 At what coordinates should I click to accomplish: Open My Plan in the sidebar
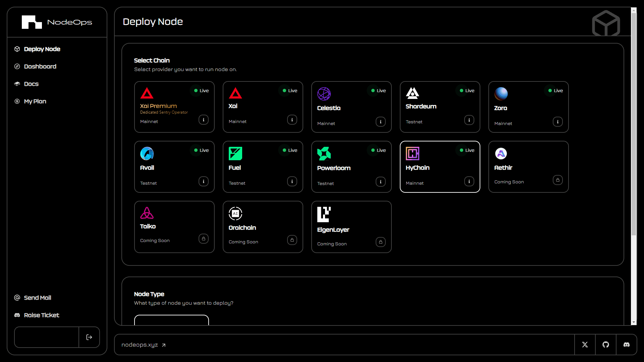(x=35, y=101)
